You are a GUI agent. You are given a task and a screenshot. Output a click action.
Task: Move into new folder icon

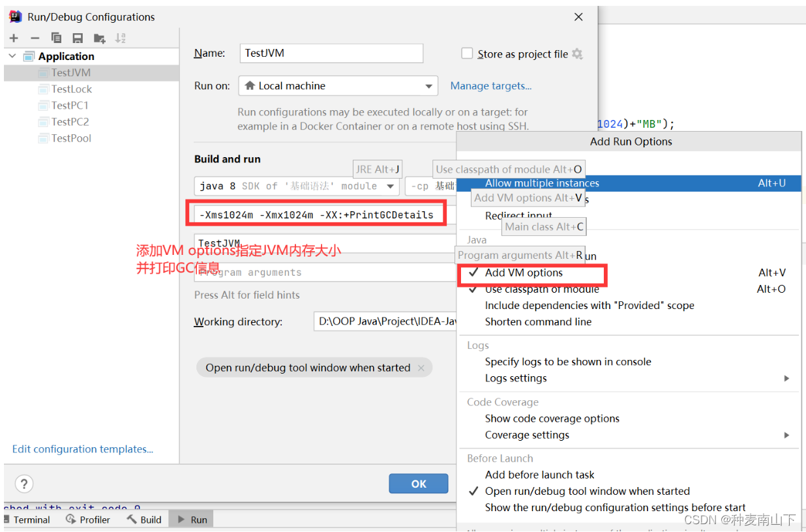click(x=99, y=38)
